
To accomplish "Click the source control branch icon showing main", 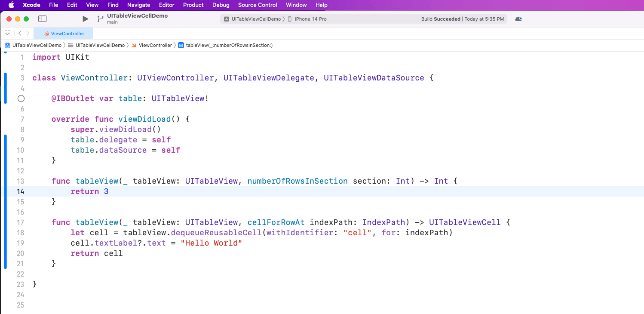I will [100, 18].
